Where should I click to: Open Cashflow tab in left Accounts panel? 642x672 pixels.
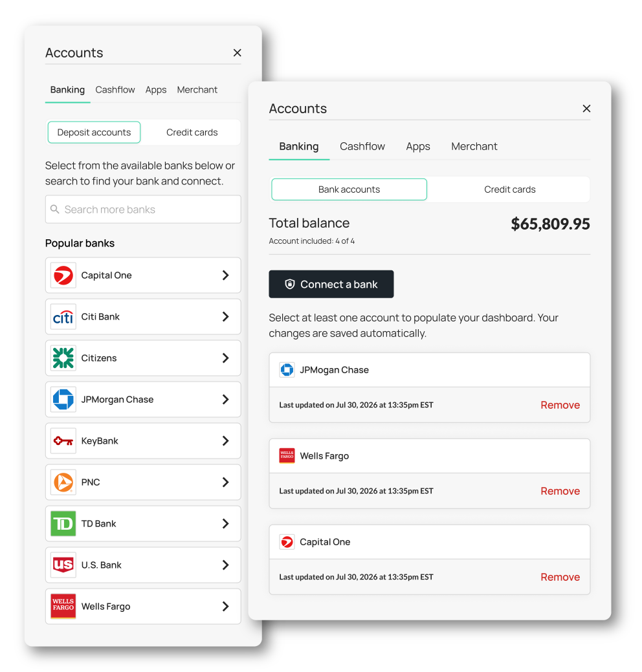[x=115, y=90]
